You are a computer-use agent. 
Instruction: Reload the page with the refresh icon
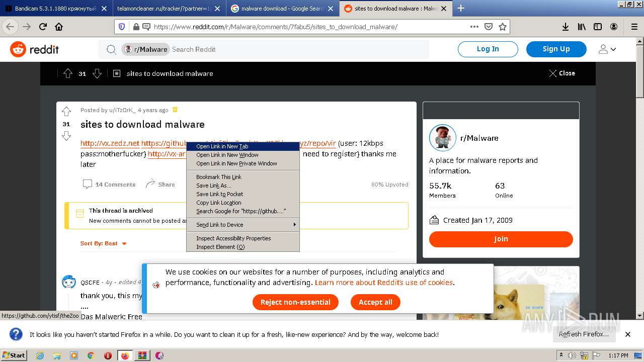[43, 27]
